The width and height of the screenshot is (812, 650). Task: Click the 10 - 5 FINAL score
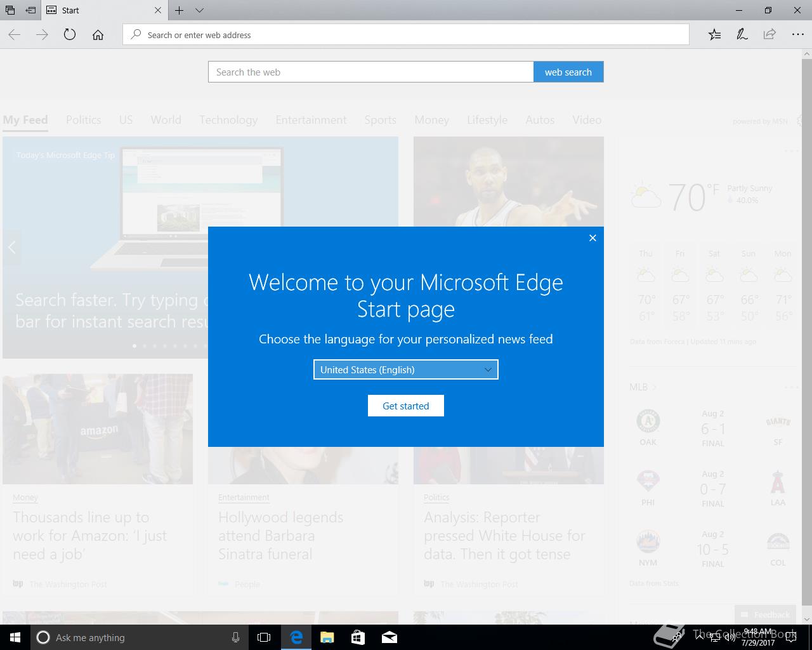point(713,550)
